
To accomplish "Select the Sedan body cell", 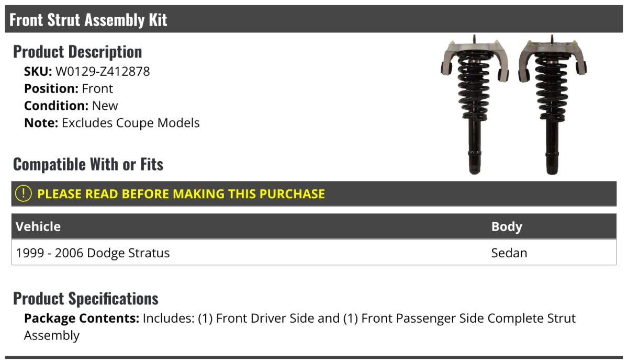I will point(509,253).
